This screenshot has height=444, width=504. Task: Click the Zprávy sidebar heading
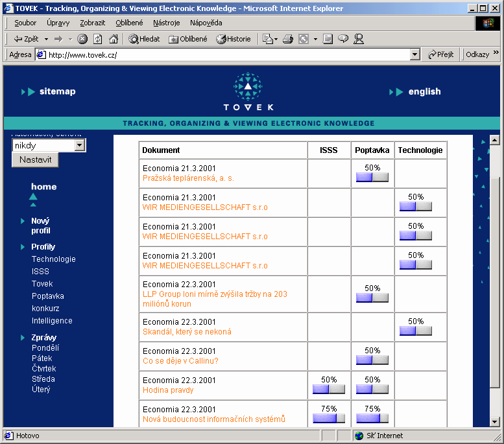pos(43,337)
